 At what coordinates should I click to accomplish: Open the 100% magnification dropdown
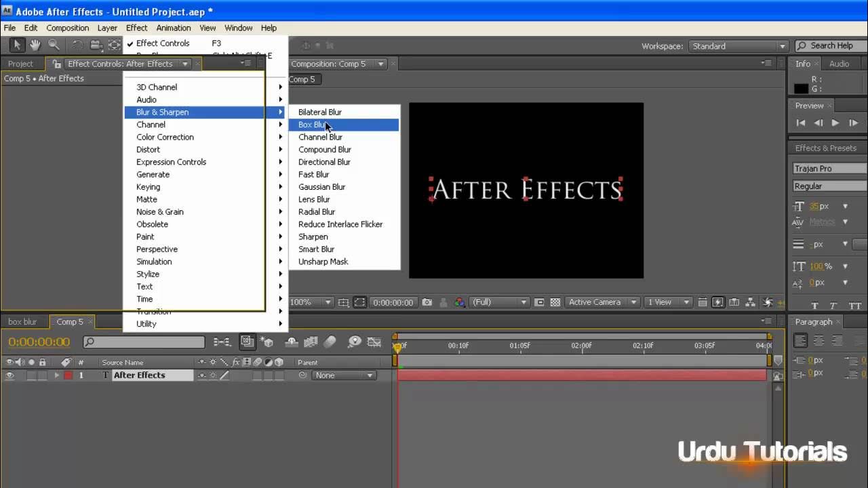tap(311, 302)
